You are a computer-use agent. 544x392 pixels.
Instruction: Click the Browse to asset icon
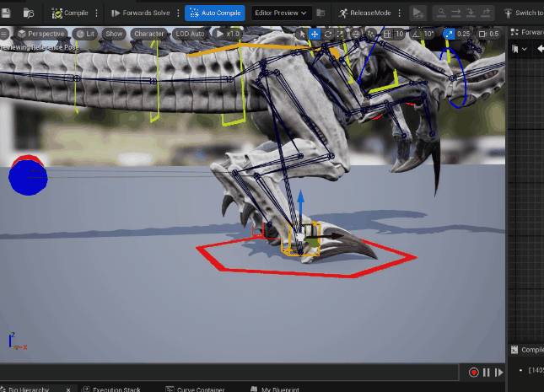29,13
